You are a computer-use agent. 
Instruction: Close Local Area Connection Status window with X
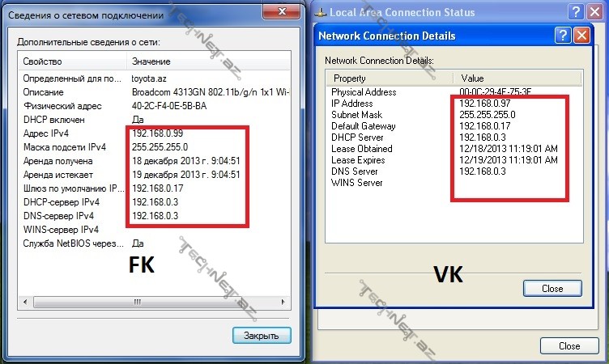(x=595, y=11)
